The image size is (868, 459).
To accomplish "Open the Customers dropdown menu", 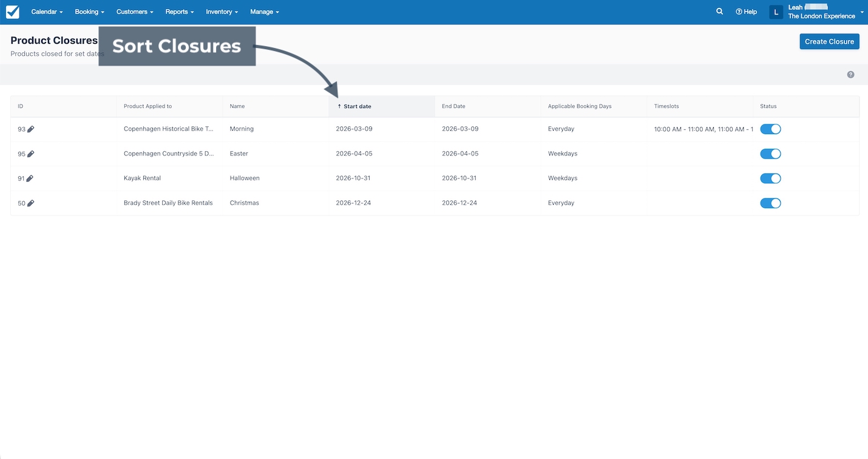I will pyautogui.click(x=135, y=12).
